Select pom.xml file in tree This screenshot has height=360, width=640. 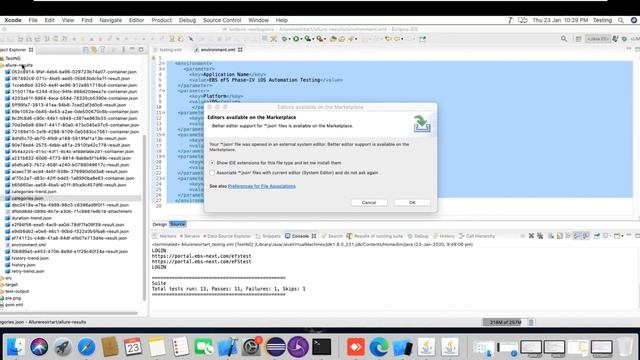pyautogui.click(x=14, y=304)
